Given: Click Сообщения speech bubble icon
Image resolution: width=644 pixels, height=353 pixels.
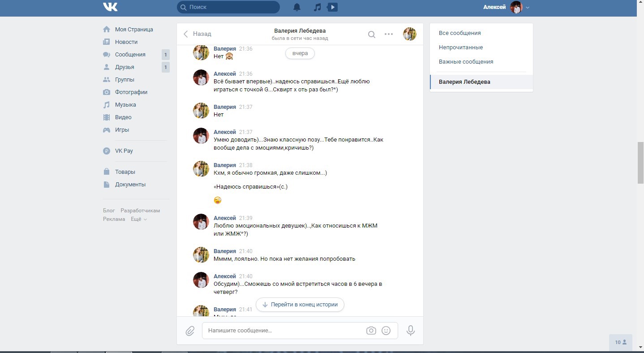Looking at the screenshot, I should 107,55.
